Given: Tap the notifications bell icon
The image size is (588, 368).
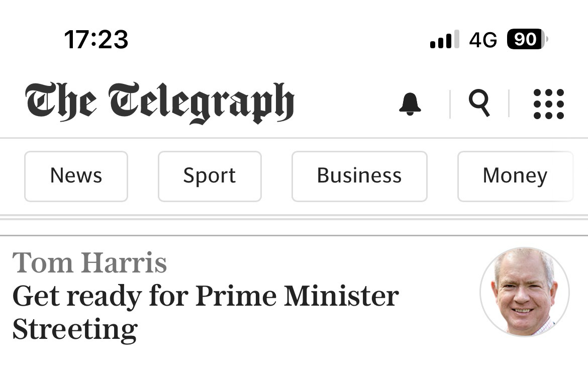Looking at the screenshot, I should pyautogui.click(x=410, y=104).
